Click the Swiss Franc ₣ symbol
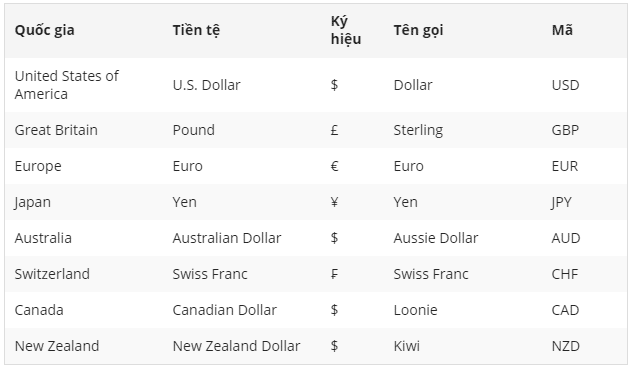 coord(334,274)
